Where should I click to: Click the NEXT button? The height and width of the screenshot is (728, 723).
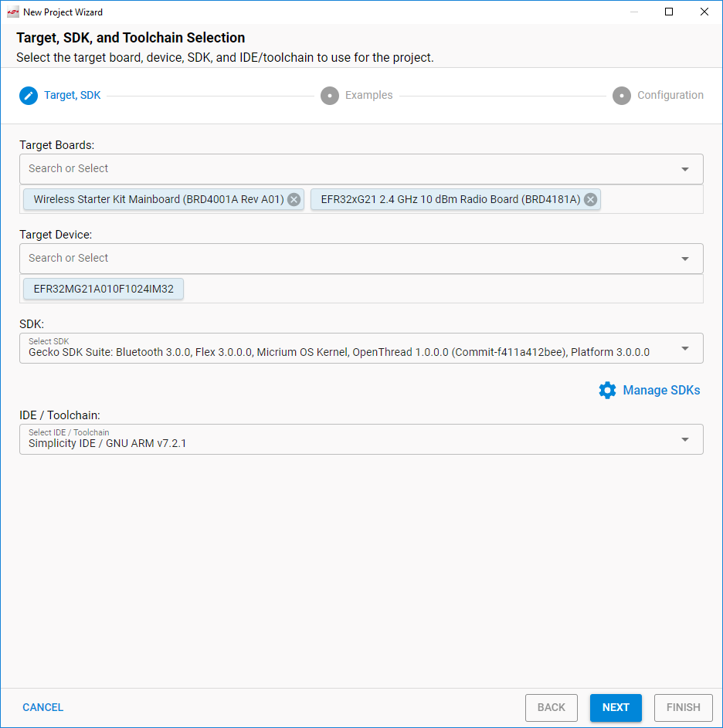click(x=616, y=707)
